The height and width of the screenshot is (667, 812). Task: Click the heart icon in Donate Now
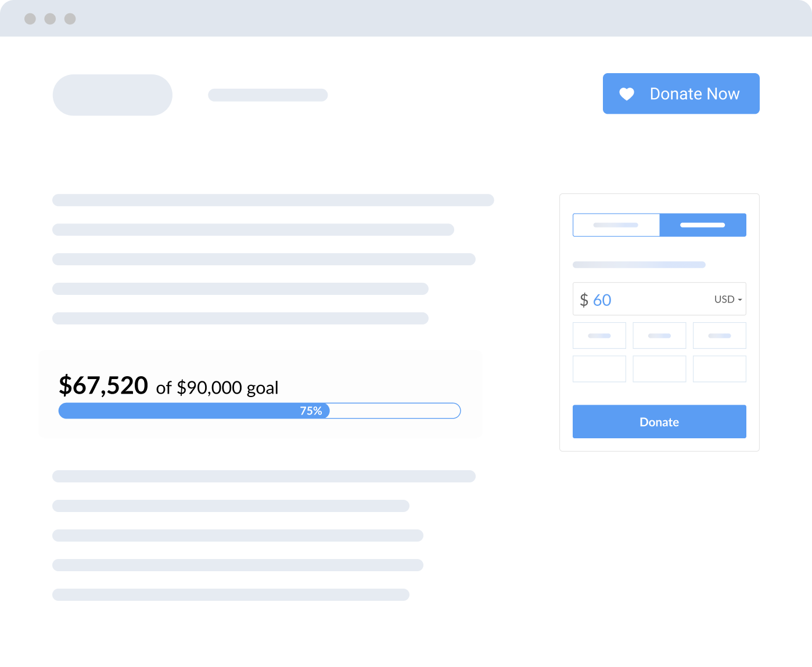626,94
